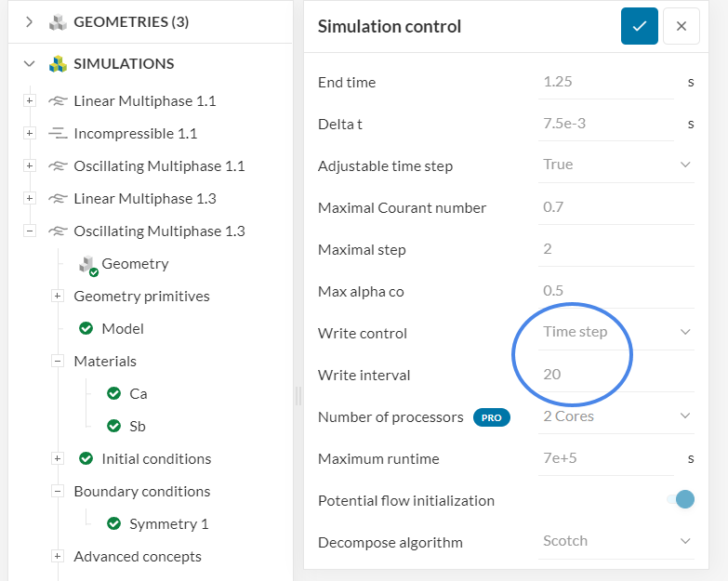Click the blue checkmark confirm button
728x581 pixels.
(x=640, y=26)
